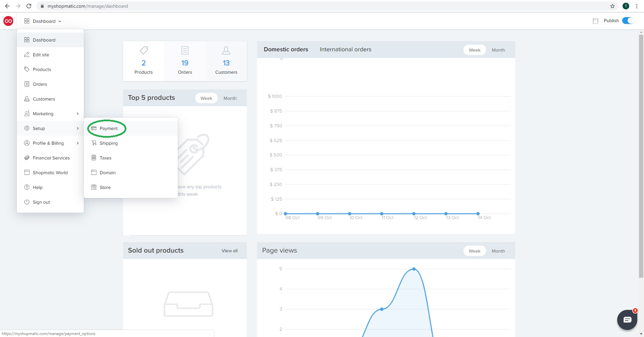Click the Orders list icon in sidebar
This screenshot has height=337, width=644.
[x=27, y=84]
